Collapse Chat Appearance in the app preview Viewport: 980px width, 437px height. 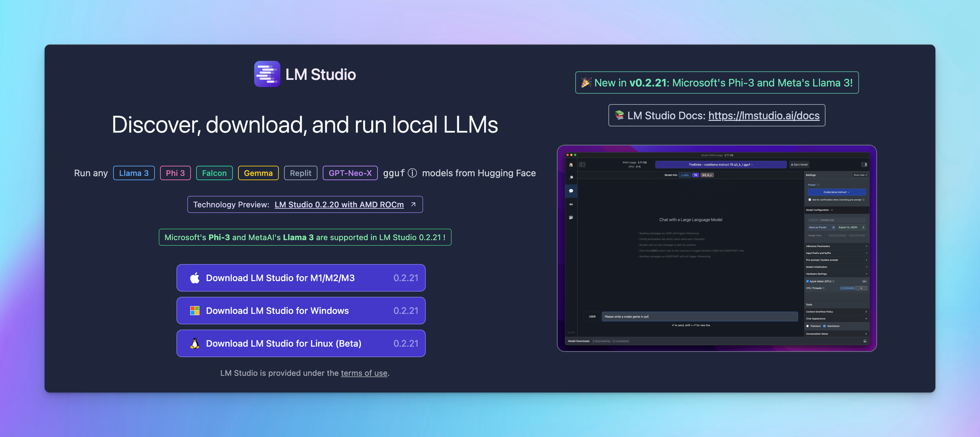click(x=836, y=318)
